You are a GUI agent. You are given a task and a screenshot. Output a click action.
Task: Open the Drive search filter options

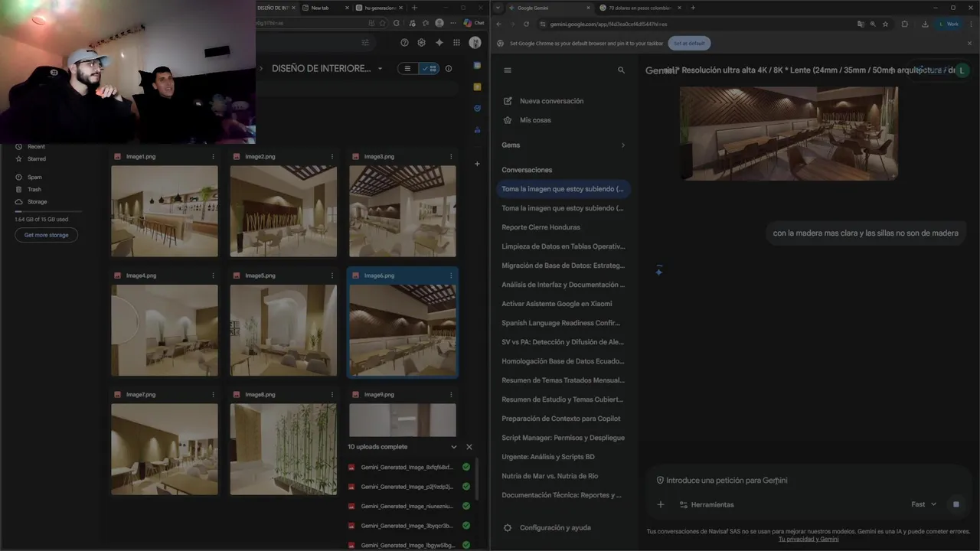tap(365, 43)
